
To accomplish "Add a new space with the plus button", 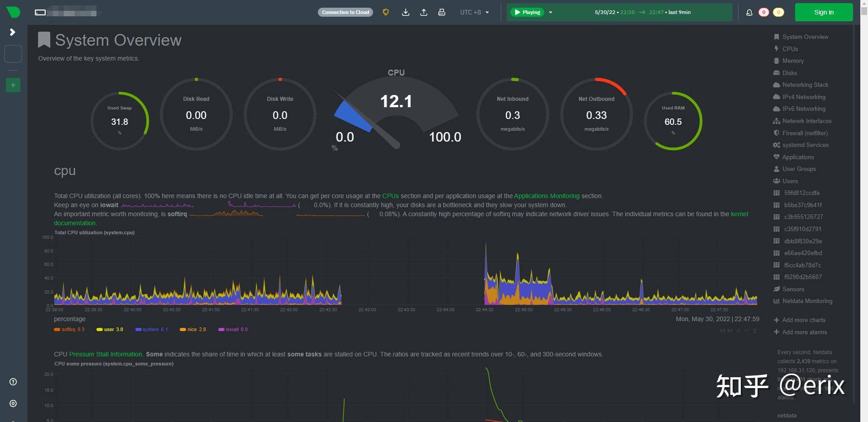I will tap(13, 85).
